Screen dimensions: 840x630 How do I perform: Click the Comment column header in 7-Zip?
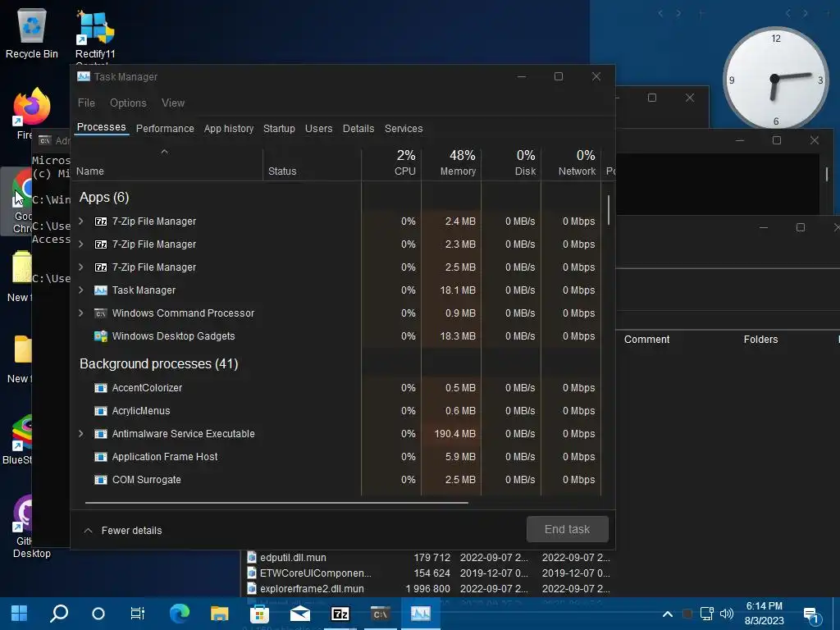pos(646,340)
